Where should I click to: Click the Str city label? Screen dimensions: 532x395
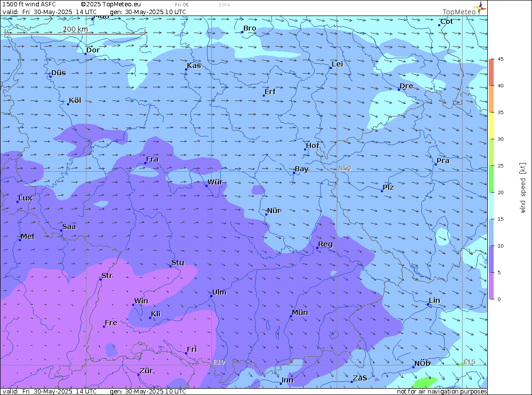point(107,276)
